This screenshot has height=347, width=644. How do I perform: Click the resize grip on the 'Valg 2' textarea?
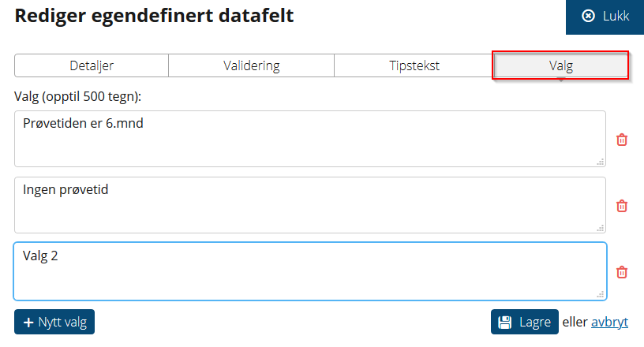point(601,294)
